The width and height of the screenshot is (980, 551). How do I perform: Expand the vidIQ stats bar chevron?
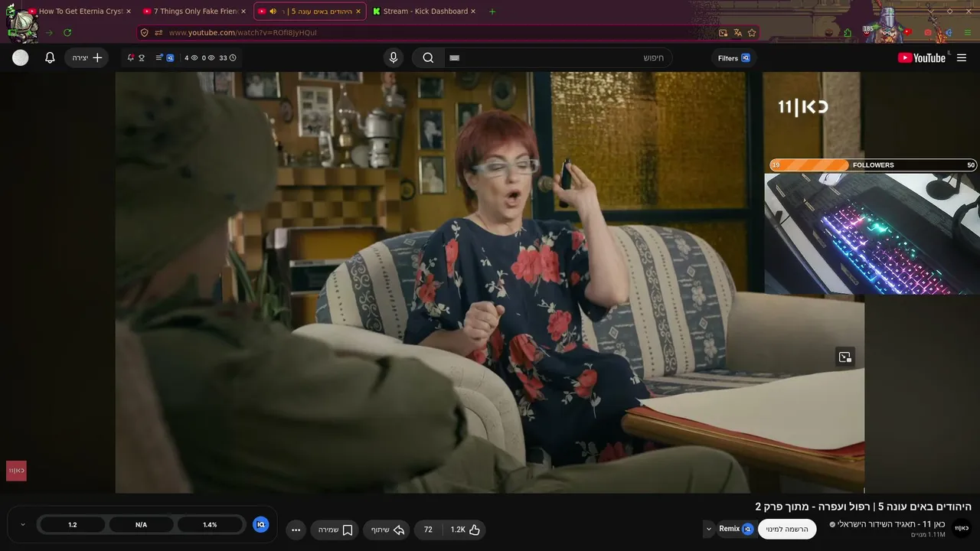(x=23, y=525)
